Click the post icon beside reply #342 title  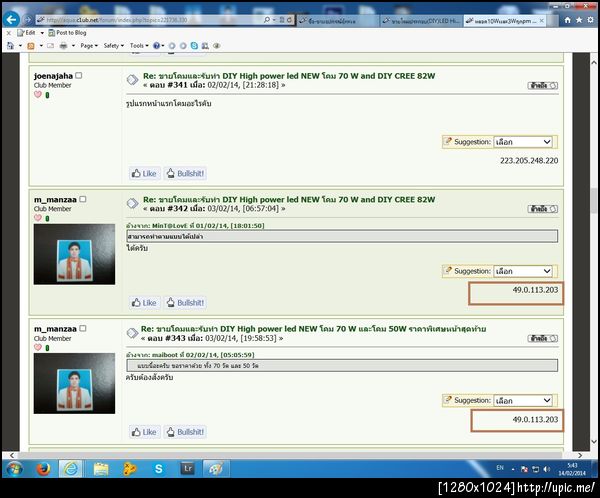pyautogui.click(x=132, y=204)
